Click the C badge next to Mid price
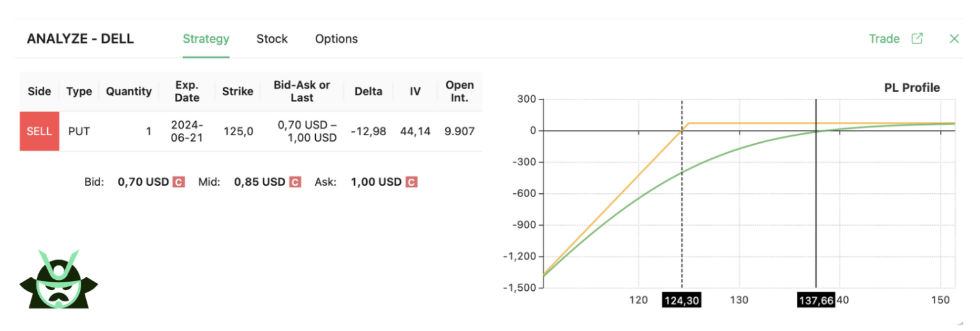980x331 pixels. coord(295,182)
